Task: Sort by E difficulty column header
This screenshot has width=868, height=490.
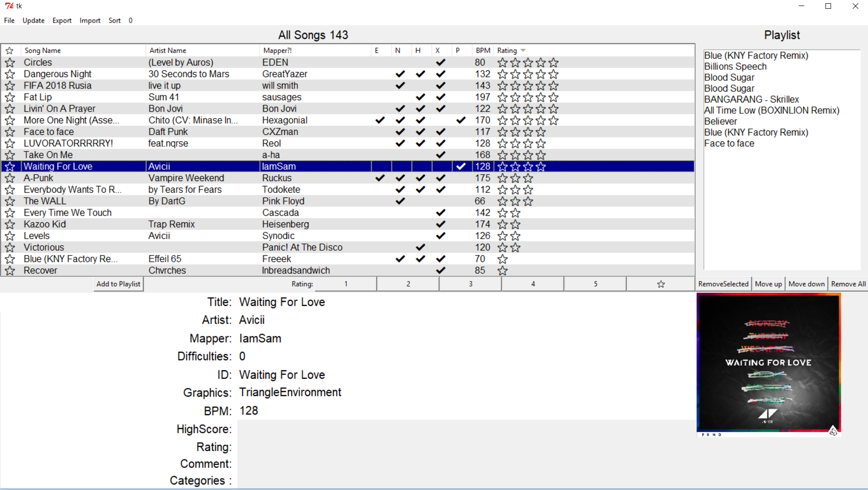Action: [381, 50]
